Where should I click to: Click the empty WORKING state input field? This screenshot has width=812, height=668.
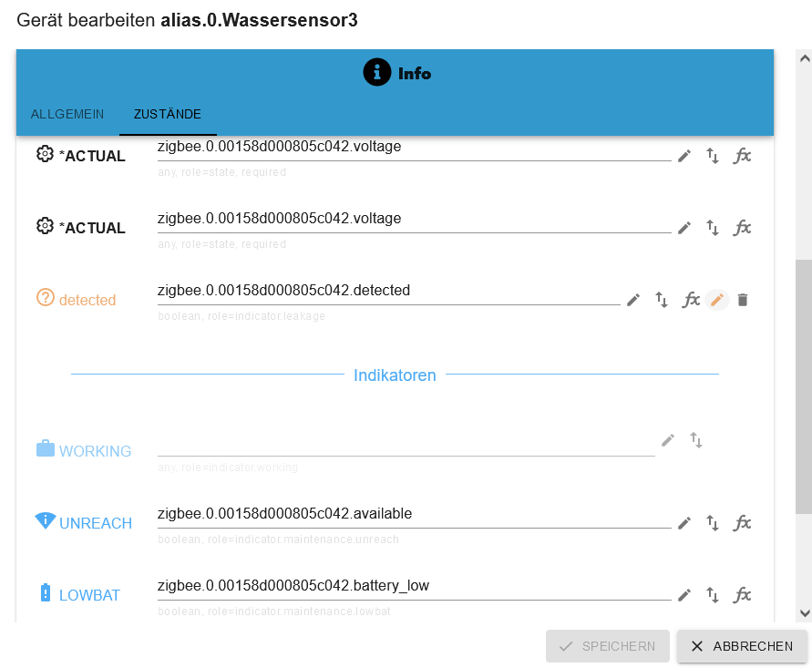(x=406, y=443)
